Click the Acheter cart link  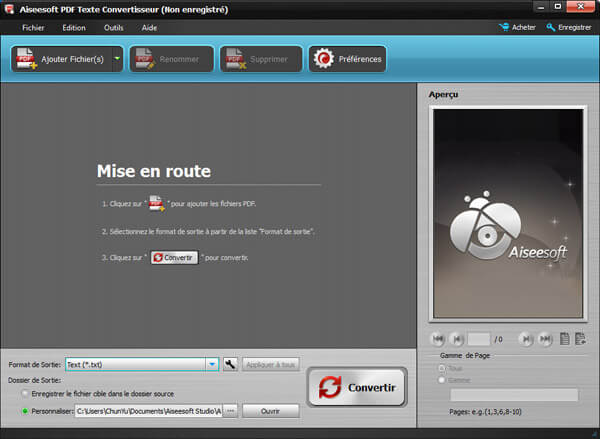(x=518, y=27)
